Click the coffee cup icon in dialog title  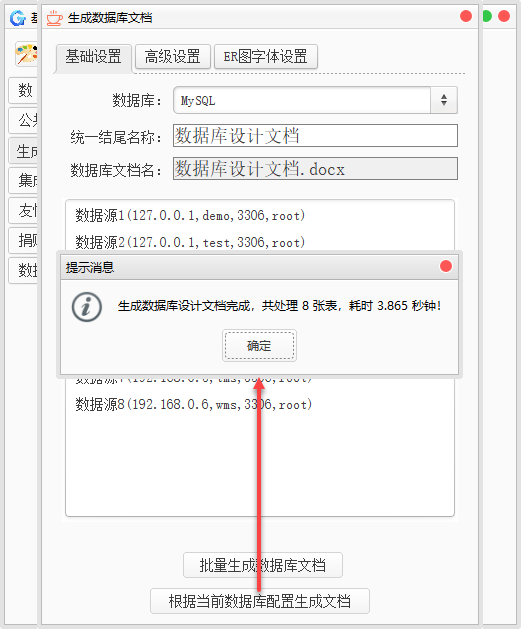coord(55,18)
